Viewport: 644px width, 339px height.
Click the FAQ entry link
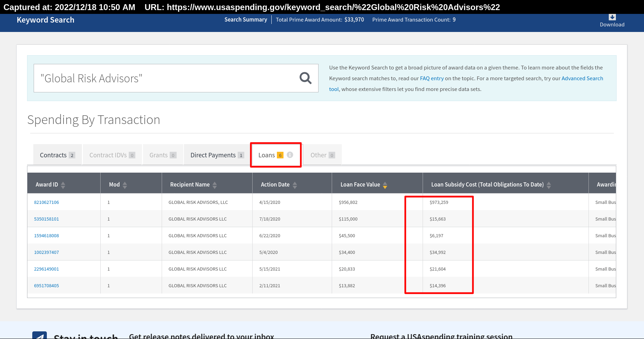pyautogui.click(x=432, y=78)
